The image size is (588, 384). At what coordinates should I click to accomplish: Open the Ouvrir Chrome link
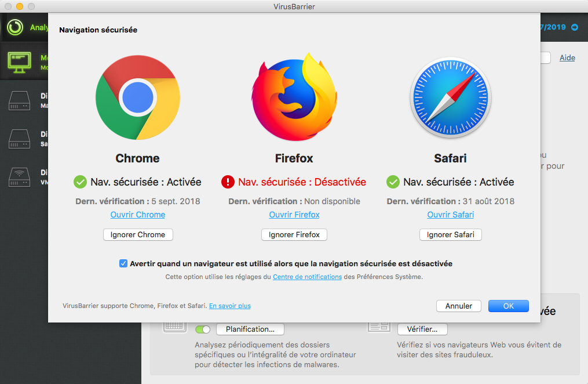click(x=138, y=215)
